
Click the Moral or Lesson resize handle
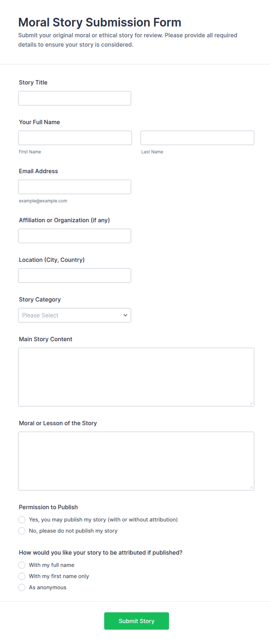pos(251,487)
